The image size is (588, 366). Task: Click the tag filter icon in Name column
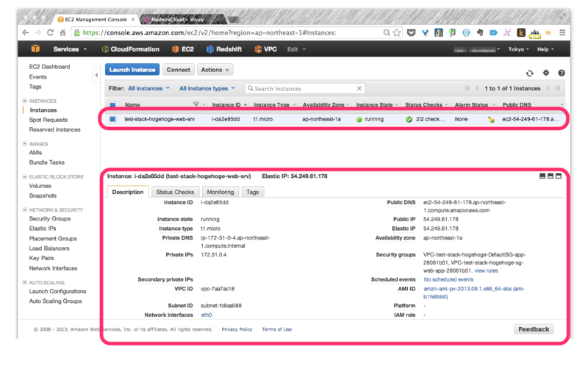pyautogui.click(x=196, y=104)
